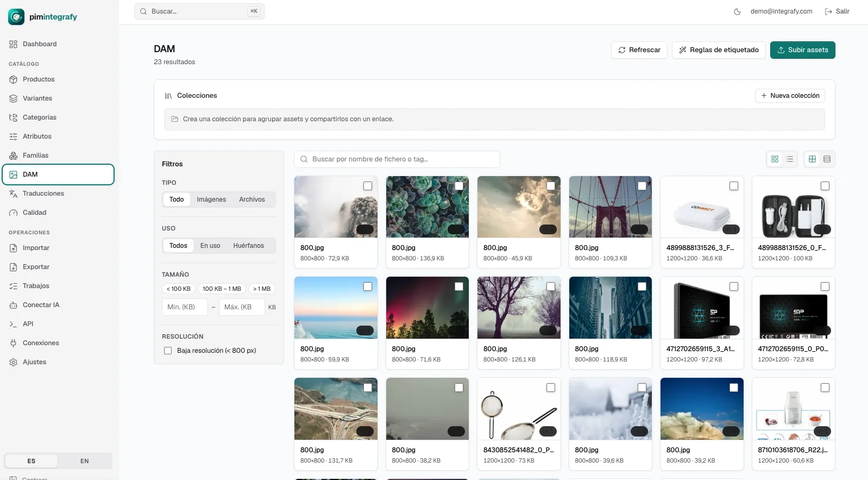This screenshot has height=480, width=868.
Task: Open the Dashboard sidebar item
Action: tap(59, 44)
